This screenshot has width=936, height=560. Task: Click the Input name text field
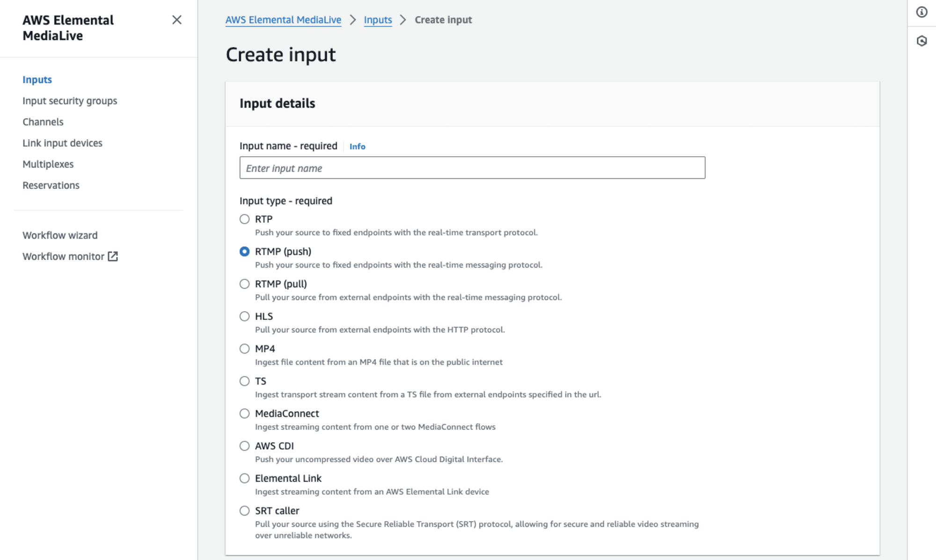(x=472, y=167)
